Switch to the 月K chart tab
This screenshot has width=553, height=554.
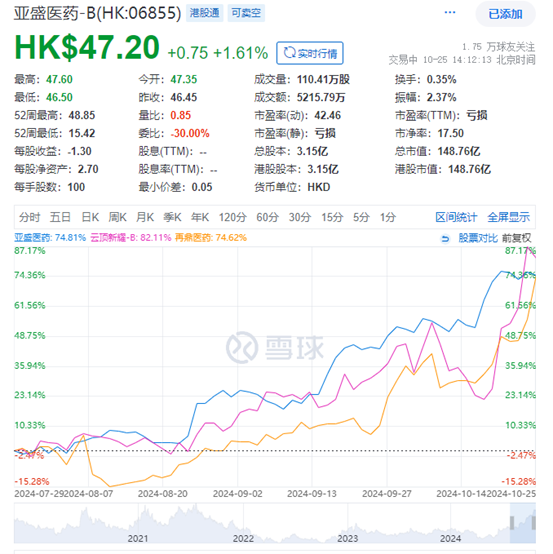[x=145, y=217]
